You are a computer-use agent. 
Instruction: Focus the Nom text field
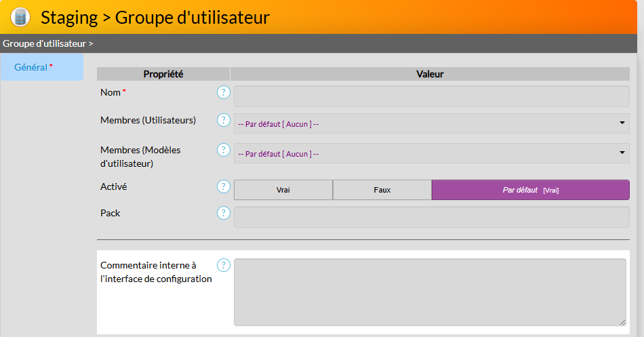[x=432, y=96]
